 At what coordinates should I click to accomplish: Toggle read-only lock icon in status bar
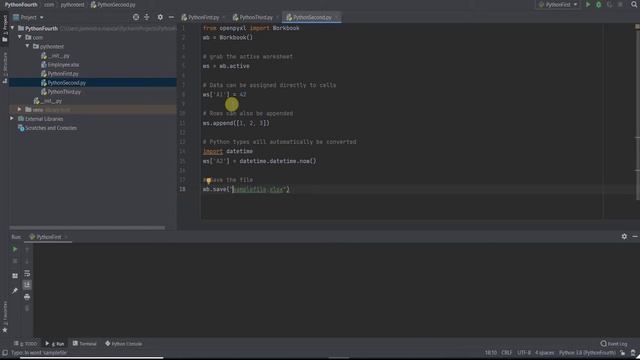click(623, 353)
